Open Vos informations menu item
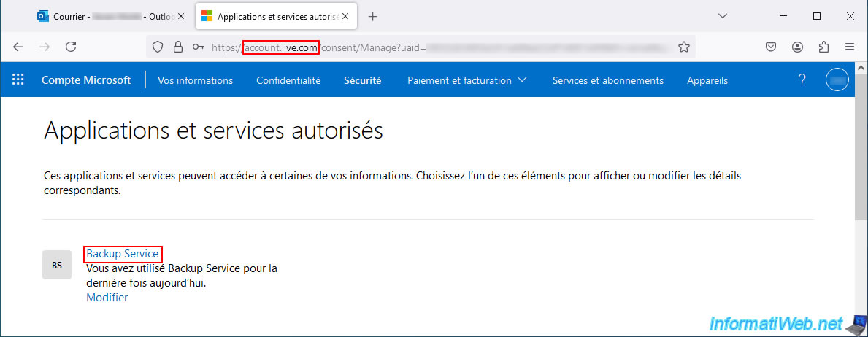The height and width of the screenshot is (337, 868). point(196,80)
